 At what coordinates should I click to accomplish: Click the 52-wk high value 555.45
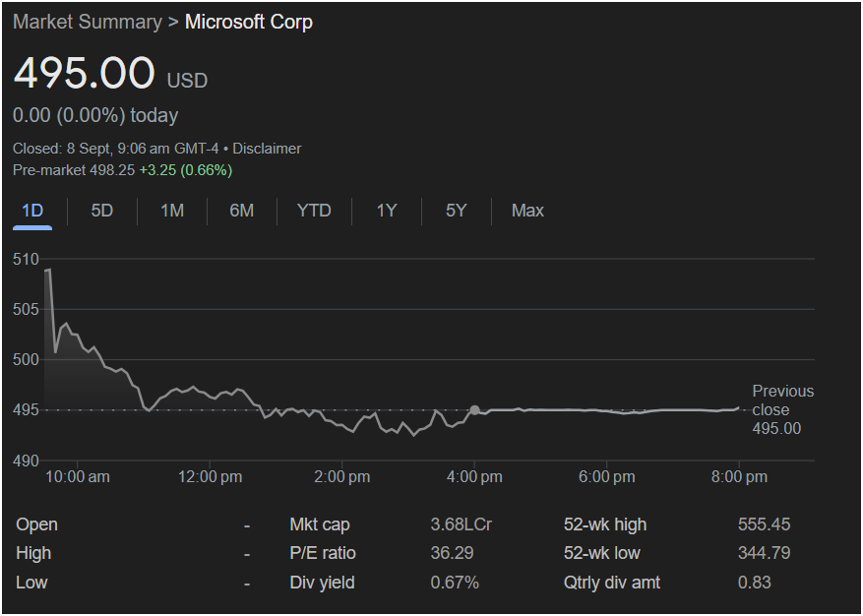tap(764, 524)
